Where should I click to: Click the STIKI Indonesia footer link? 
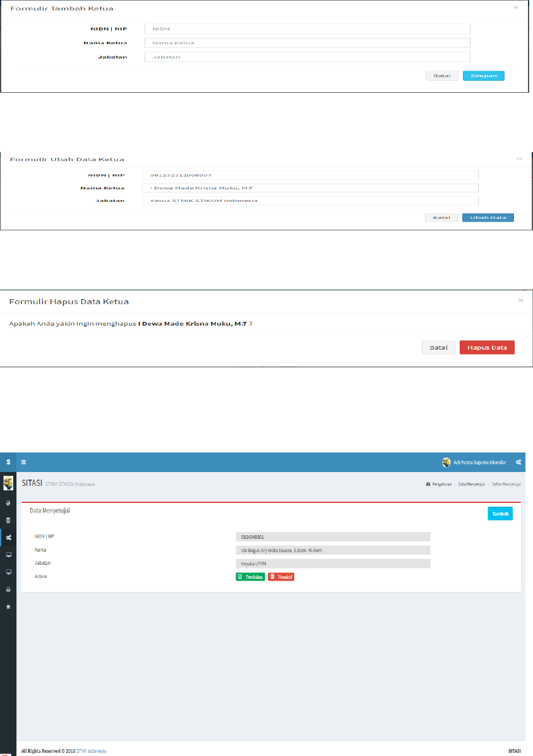coord(91,751)
